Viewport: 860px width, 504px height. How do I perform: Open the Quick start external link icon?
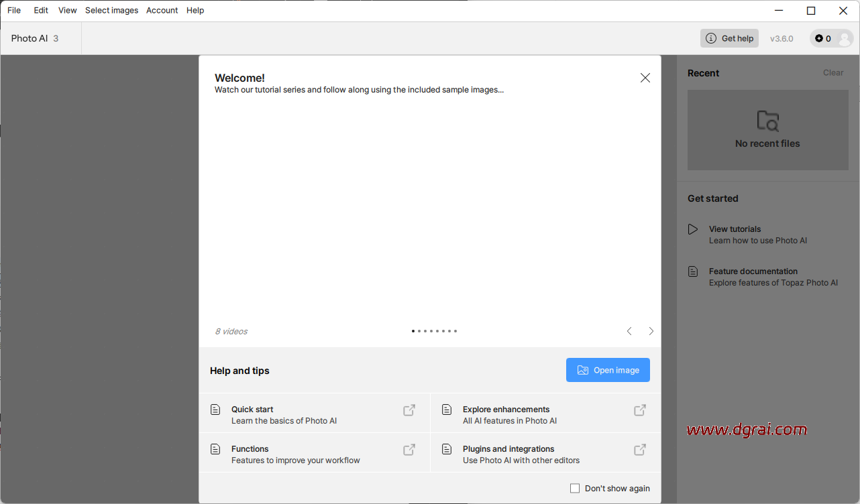409,410
